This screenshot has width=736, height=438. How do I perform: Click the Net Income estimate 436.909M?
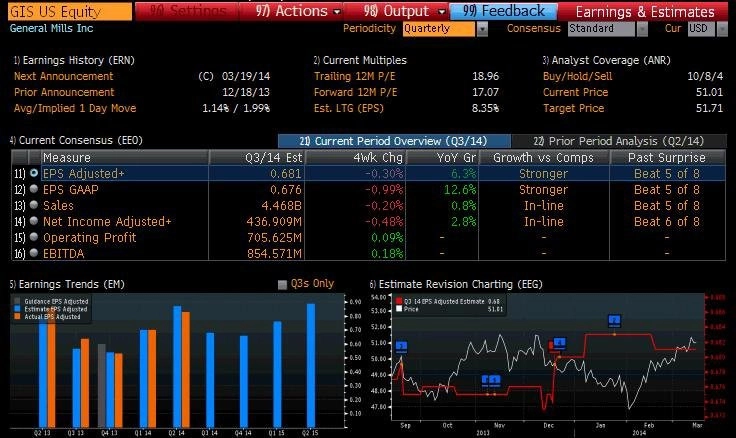pyautogui.click(x=274, y=222)
